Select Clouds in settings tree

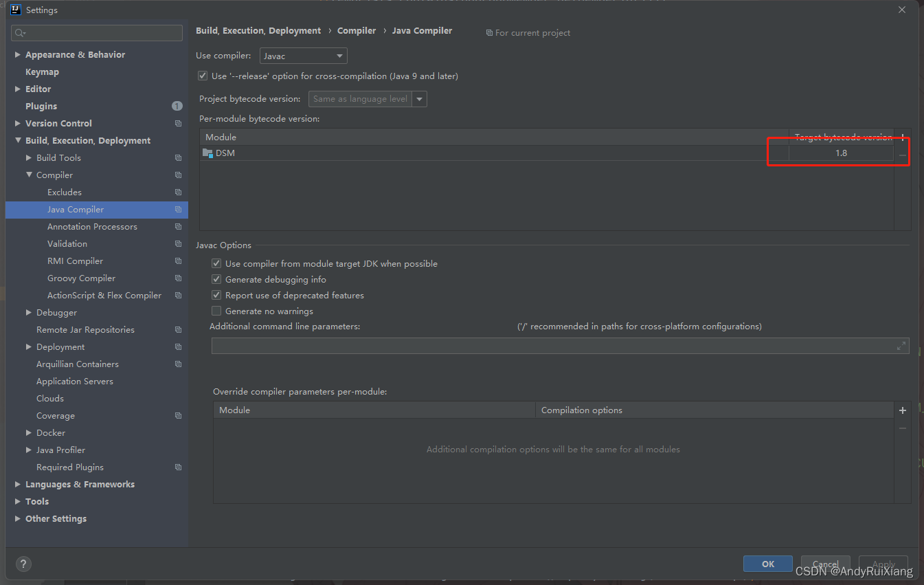coord(50,398)
